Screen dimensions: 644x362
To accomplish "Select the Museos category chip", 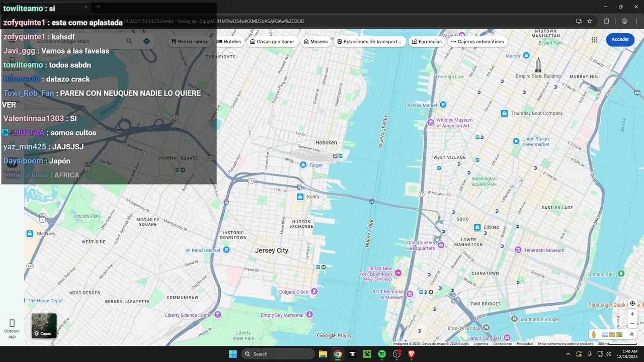I will pos(316,42).
